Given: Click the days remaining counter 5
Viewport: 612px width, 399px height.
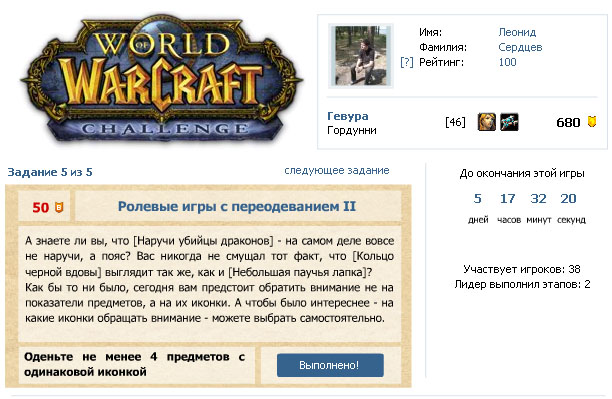Looking at the screenshot, I should click(477, 198).
